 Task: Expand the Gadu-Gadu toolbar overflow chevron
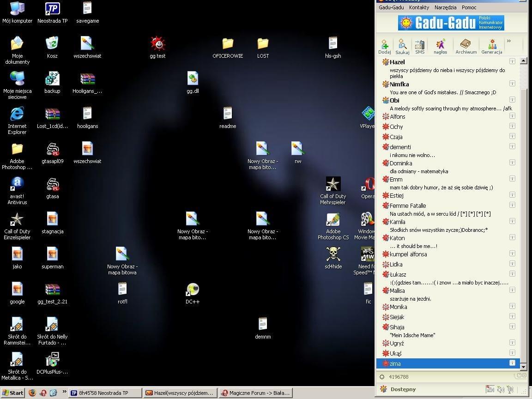(x=509, y=41)
